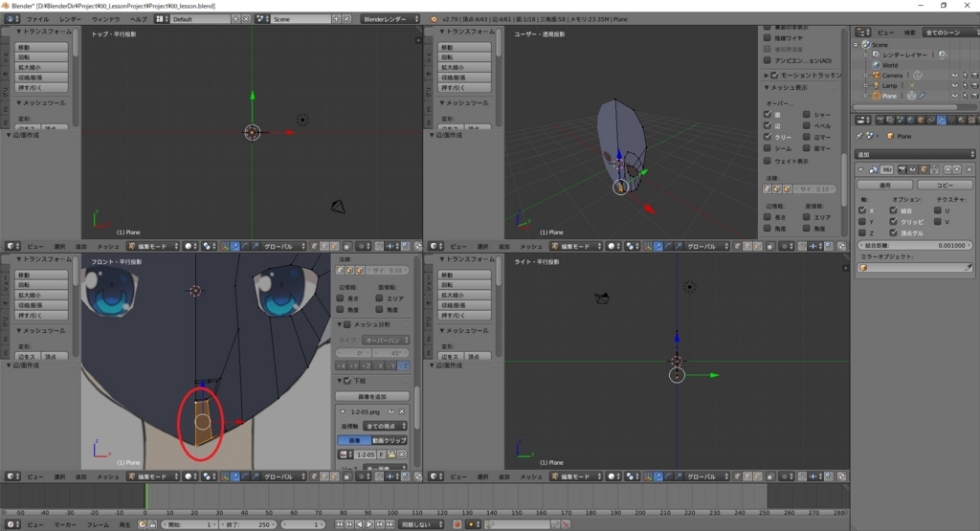
Task: Click 画像を追加 add image button
Action: tap(372, 396)
